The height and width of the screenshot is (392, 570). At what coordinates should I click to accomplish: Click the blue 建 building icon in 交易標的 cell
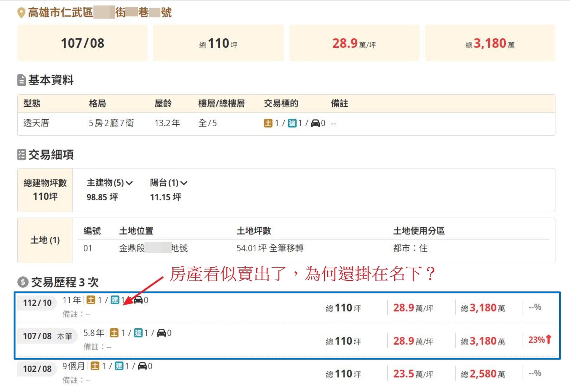tap(292, 123)
